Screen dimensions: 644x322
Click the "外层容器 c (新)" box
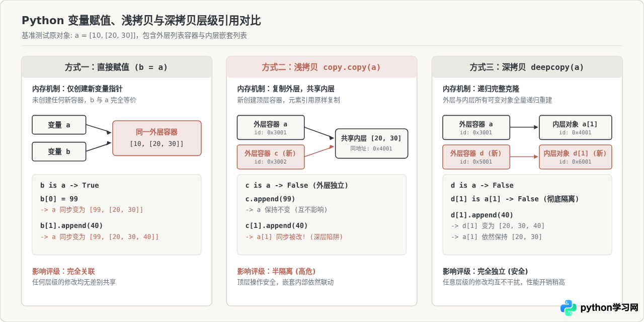(271, 157)
